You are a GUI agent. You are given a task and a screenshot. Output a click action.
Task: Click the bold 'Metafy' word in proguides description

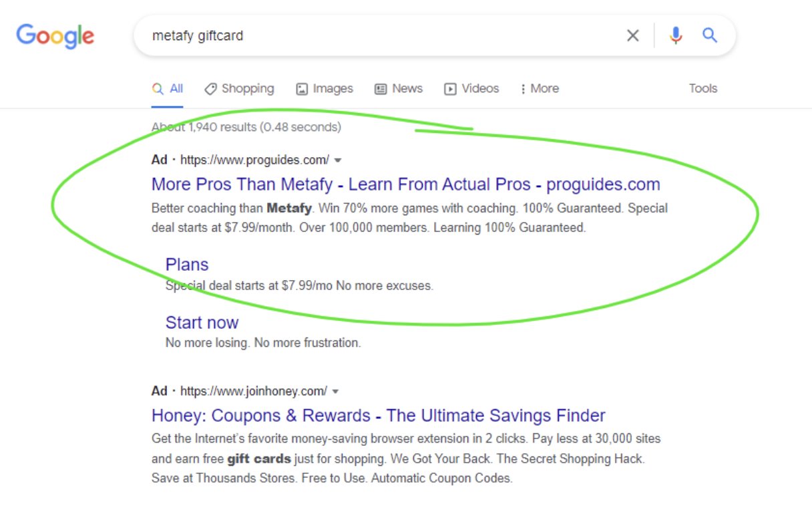pyautogui.click(x=289, y=208)
